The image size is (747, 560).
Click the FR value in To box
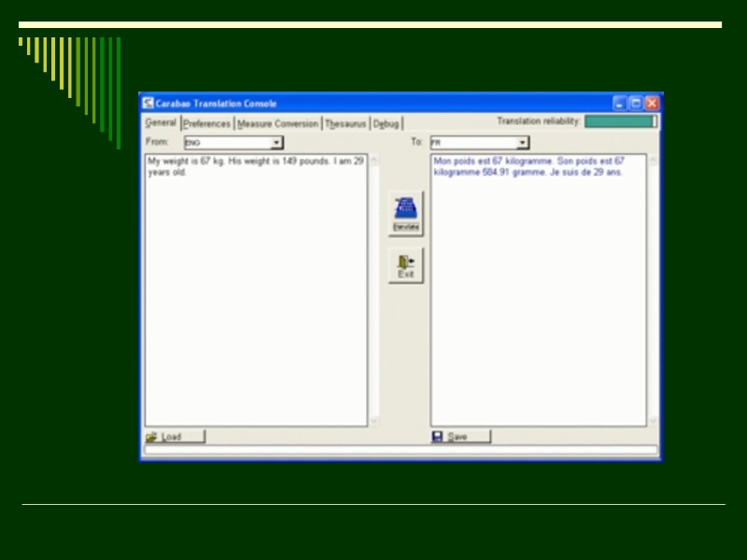coord(435,143)
